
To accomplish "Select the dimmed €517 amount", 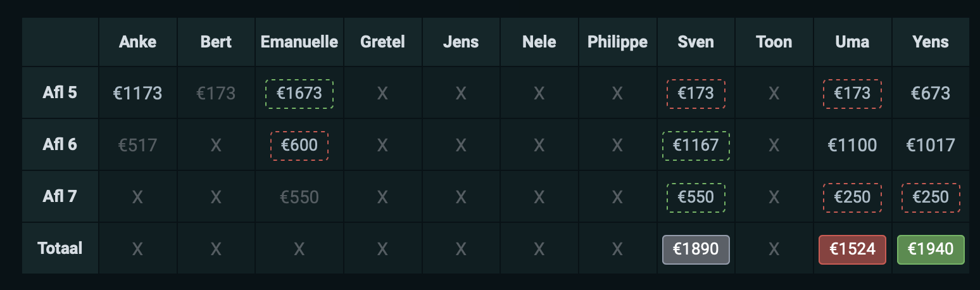I will 137,146.
